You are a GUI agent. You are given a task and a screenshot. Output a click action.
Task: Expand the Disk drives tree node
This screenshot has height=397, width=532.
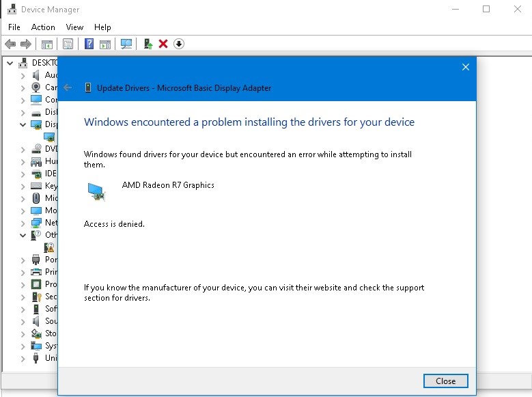pos(23,113)
